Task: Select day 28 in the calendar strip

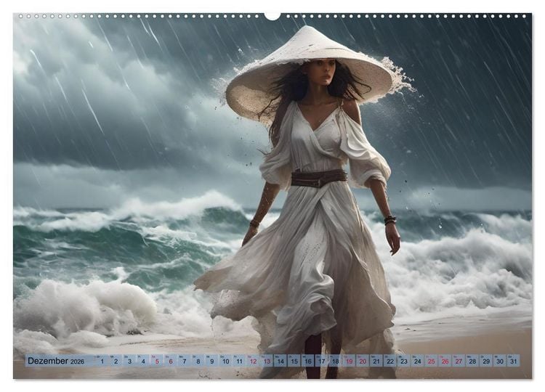Action: (473, 360)
